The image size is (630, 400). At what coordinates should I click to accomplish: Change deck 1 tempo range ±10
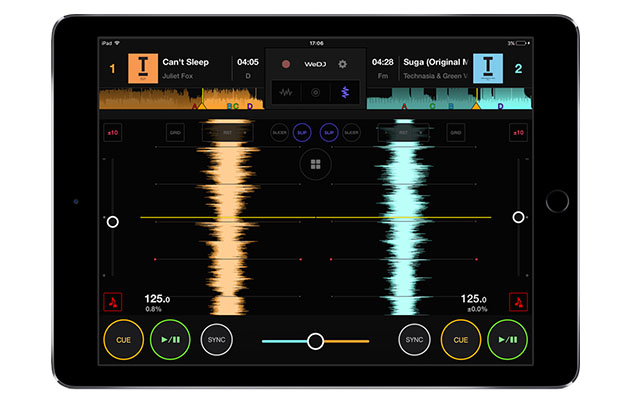112,132
